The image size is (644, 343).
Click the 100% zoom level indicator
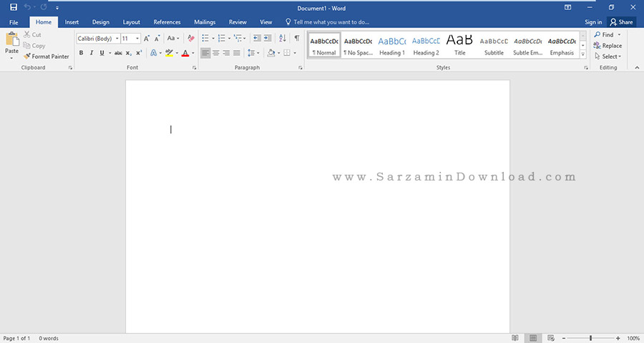tap(633, 338)
